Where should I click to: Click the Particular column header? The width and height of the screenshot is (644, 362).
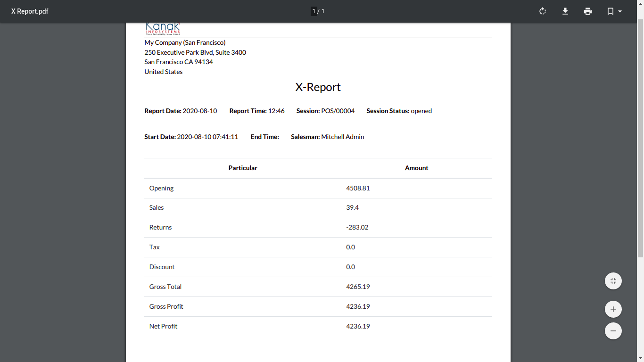click(x=243, y=168)
